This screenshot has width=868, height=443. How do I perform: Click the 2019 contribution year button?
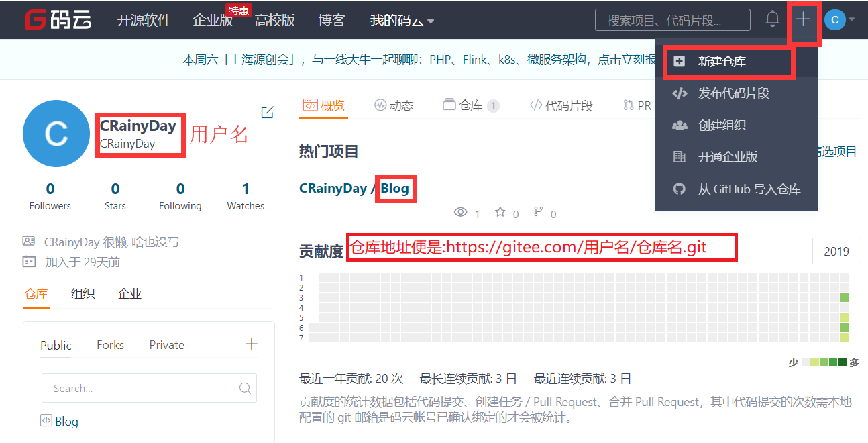coord(836,252)
